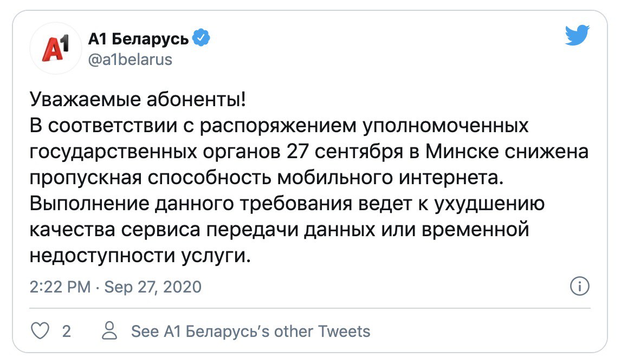
Task: Click the Sep 27, 2020 date
Action: point(152,287)
